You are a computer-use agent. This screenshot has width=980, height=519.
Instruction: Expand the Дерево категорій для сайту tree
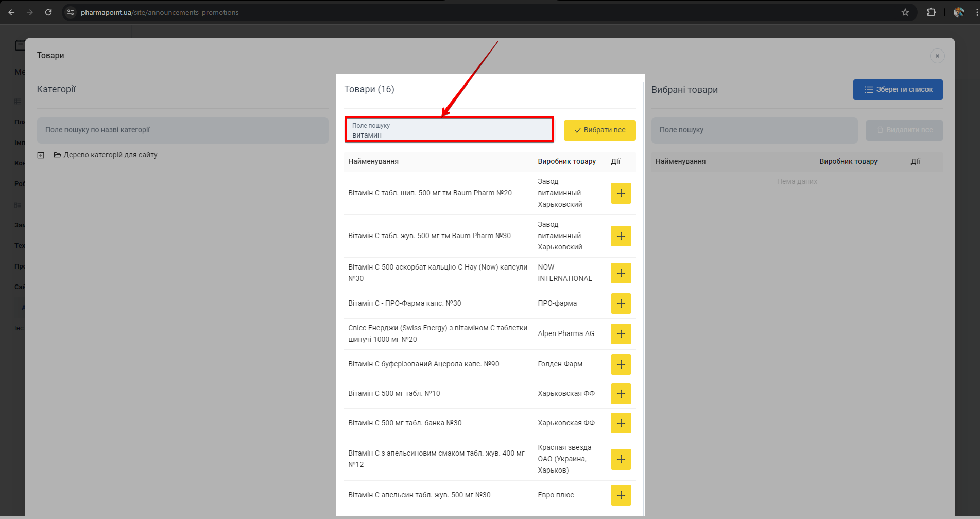click(41, 155)
